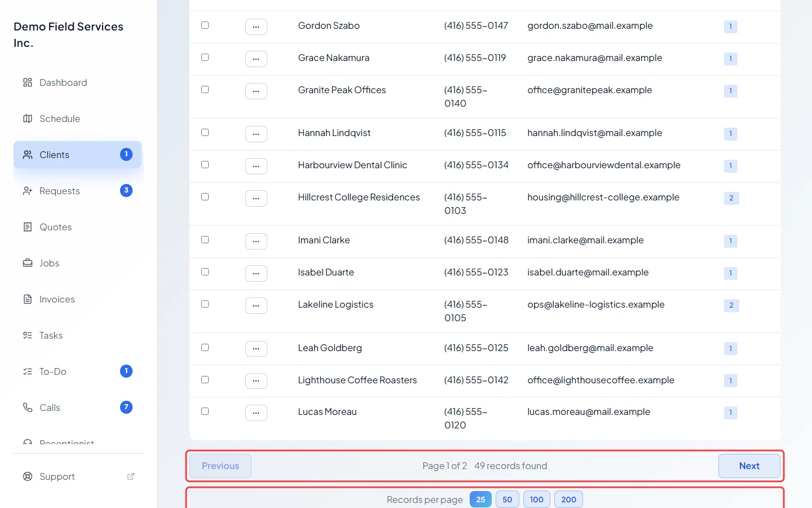The image size is (812, 508).
Task: Click the count badge for Hillcrest College Residences
Action: 731,198
